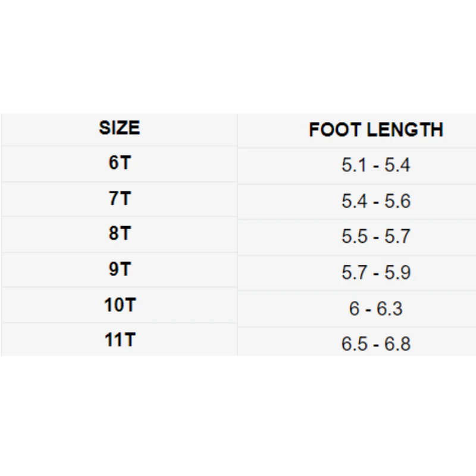Click the 6.5 - 6.8 foot length cell
The width and height of the screenshot is (476, 476).
(375, 345)
